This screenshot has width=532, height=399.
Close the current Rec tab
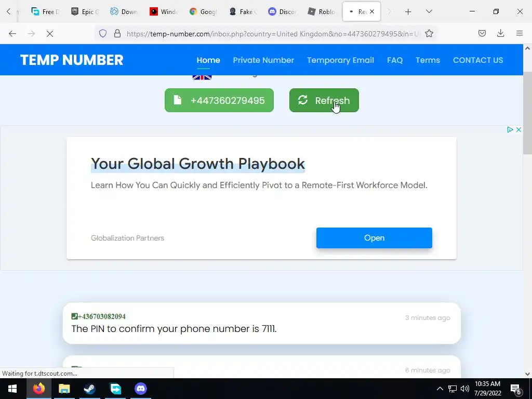(x=372, y=11)
